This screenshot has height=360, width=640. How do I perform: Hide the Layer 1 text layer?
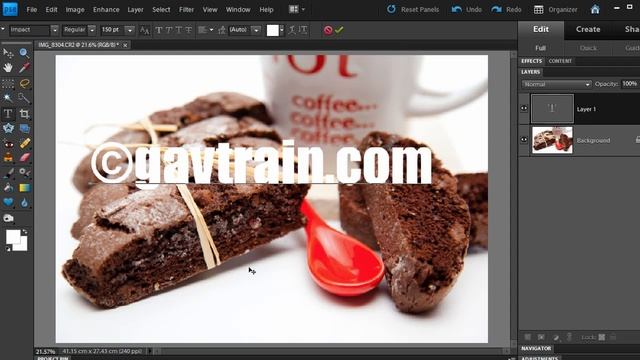pos(524,109)
